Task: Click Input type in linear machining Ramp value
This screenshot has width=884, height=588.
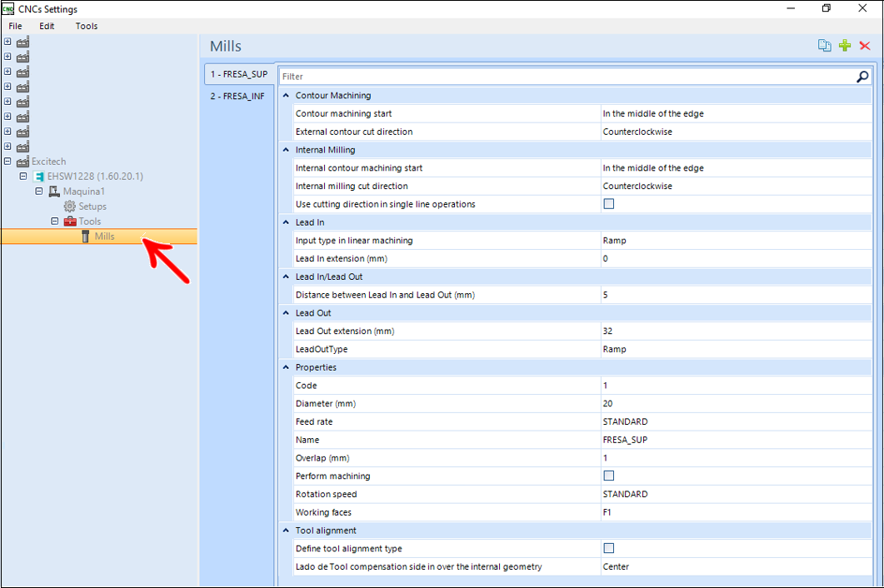Action: pos(736,241)
